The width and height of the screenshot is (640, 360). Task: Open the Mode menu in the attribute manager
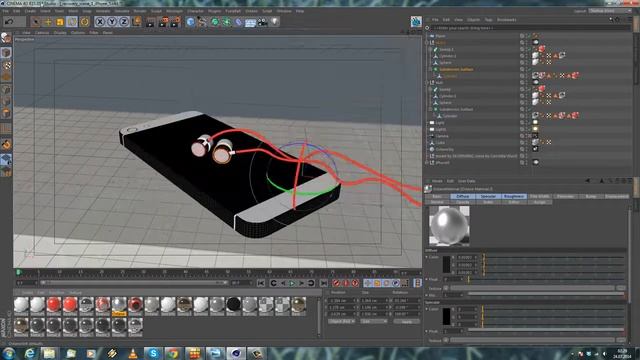437,181
